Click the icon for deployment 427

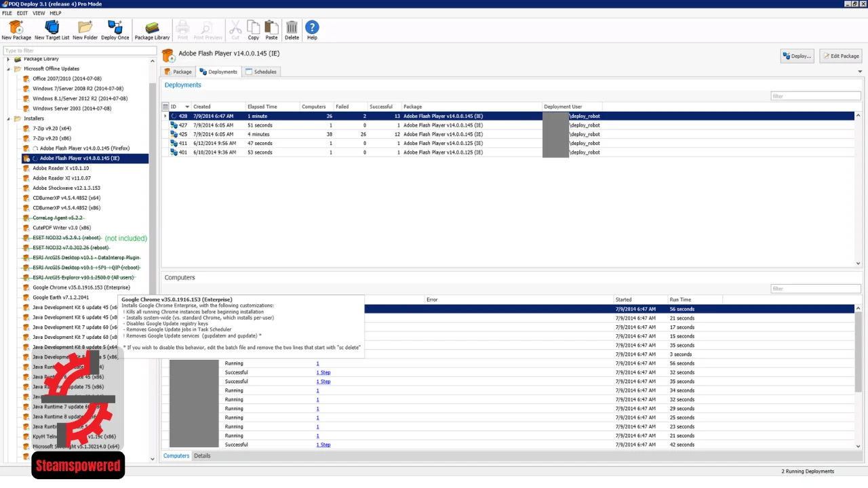tap(174, 125)
